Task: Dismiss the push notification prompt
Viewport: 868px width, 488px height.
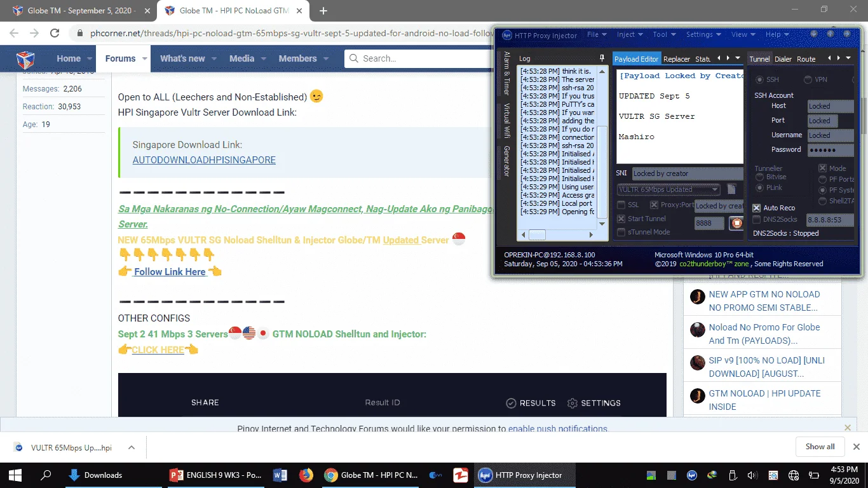Action: 848,428
